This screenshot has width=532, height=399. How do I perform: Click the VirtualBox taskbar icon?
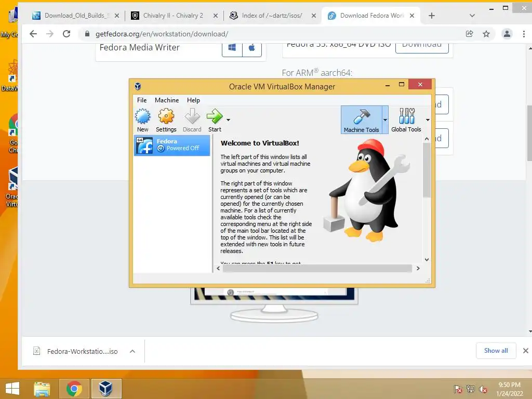[x=106, y=389]
